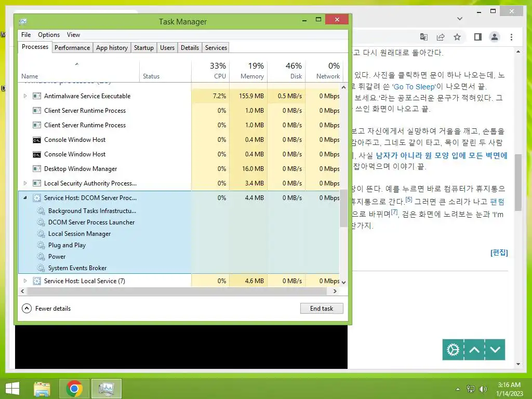Image resolution: width=532 pixels, height=399 pixels.
Task: Click the Antimalware Service Executable process icon
Action: click(37, 96)
